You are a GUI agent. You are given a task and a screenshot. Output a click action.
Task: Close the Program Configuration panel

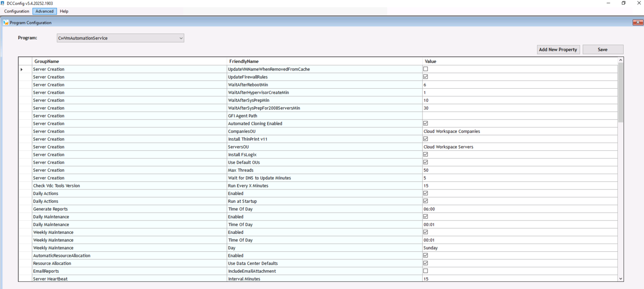click(x=637, y=23)
